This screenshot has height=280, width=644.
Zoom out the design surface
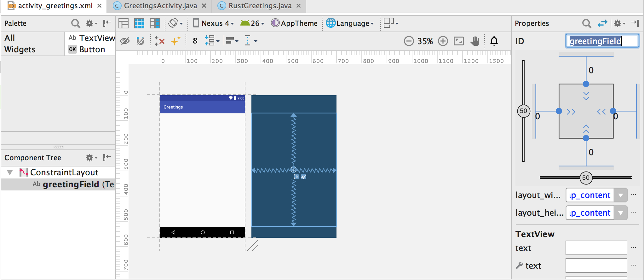(x=409, y=41)
